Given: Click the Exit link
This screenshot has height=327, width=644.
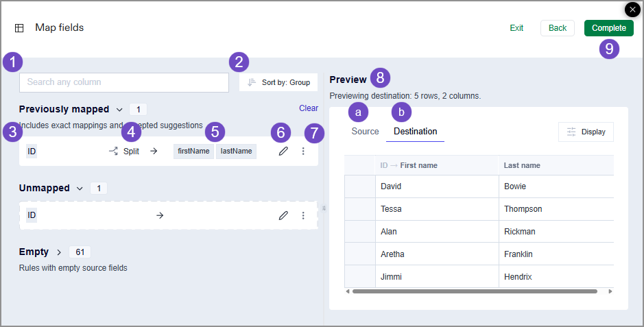Looking at the screenshot, I should 516,28.
